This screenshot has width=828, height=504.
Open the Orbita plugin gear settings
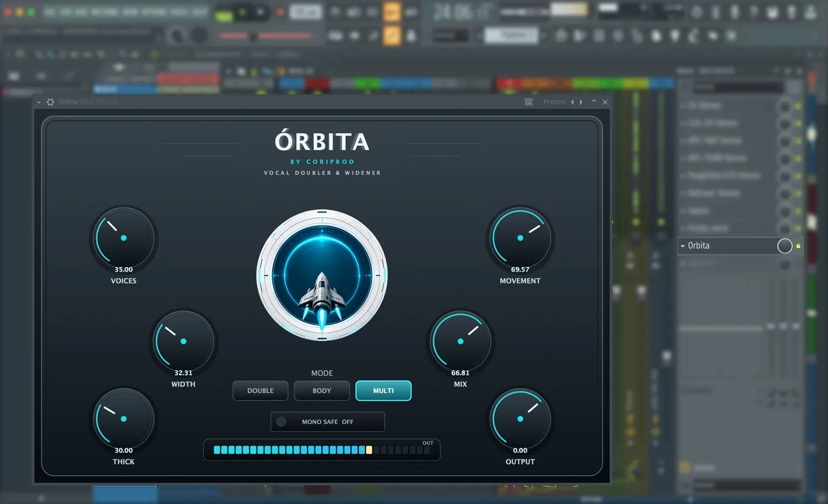(50, 102)
